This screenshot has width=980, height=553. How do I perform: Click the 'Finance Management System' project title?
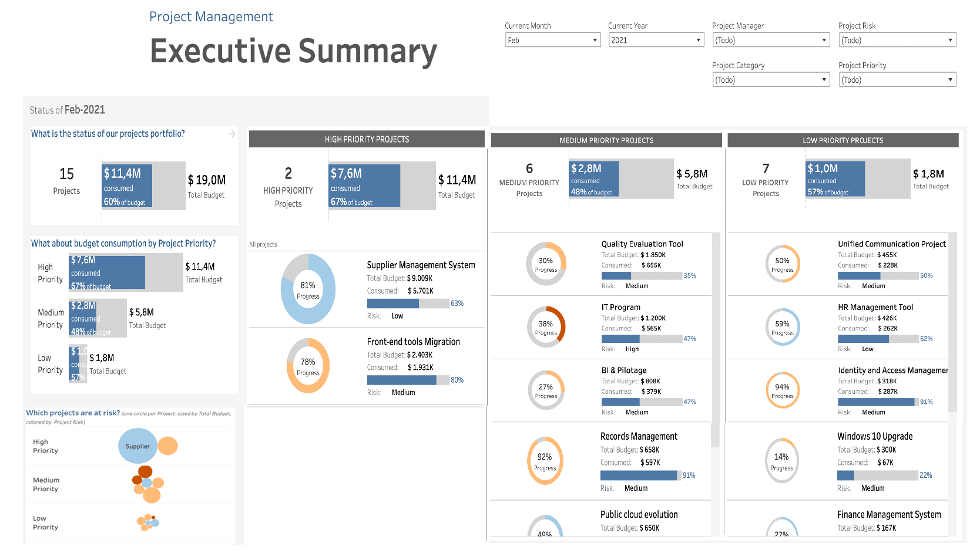pos(889,514)
